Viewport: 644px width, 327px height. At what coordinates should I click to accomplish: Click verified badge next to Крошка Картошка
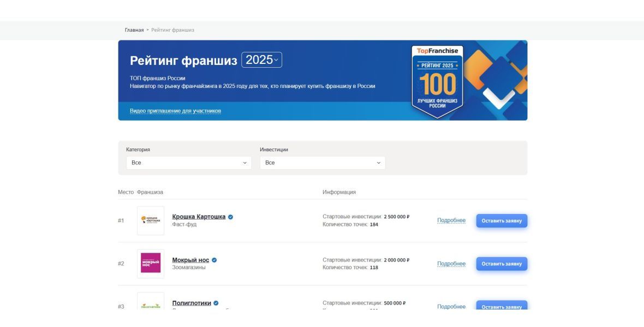pyautogui.click(x=230, y=217)
